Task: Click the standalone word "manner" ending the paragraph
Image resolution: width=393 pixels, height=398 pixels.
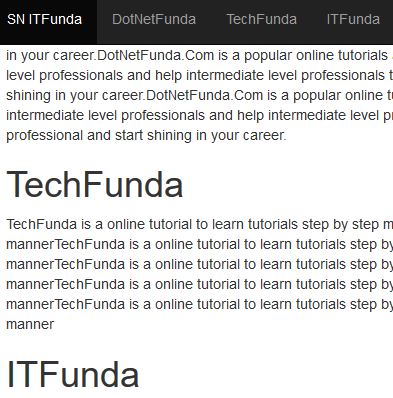Action: point(30,324)
